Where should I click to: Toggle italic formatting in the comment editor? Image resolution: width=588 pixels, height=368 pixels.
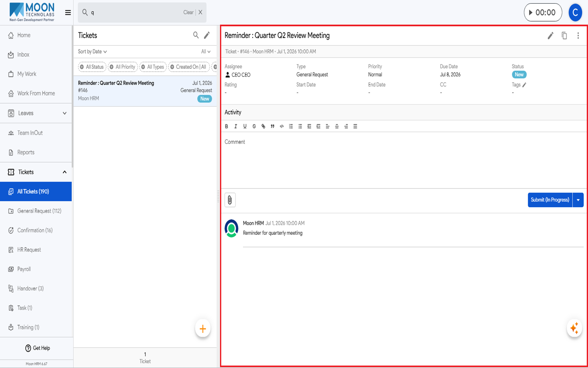236,126
